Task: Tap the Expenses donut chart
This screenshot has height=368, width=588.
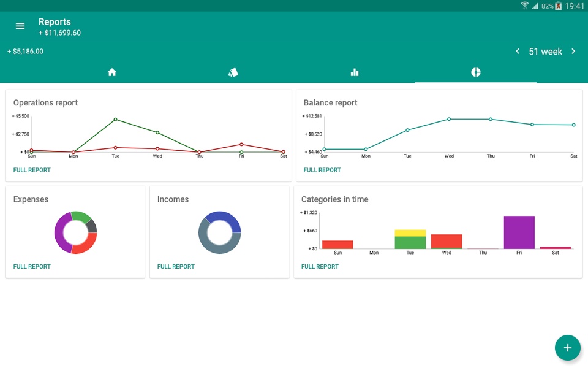Action: tap(76, 232)
